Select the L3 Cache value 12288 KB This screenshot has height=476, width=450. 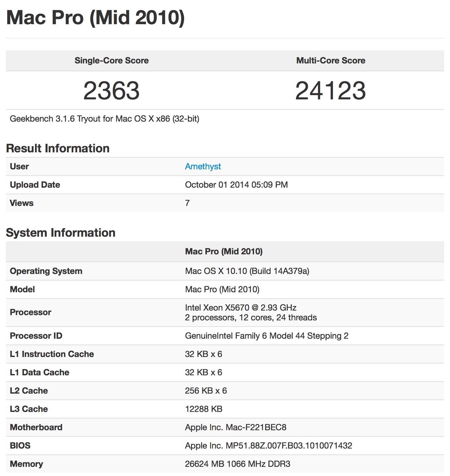tap(204, 409)
